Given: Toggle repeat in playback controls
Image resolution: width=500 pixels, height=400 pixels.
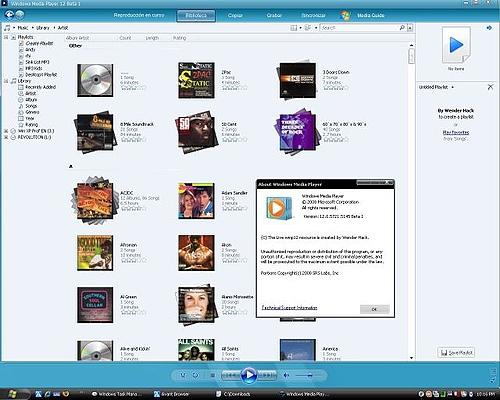Looking at the screenshot, I should (x=196, y=375).
